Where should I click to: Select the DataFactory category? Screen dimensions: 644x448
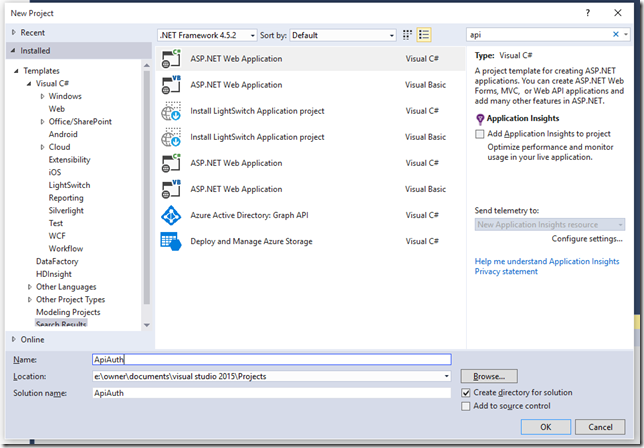click(57, 262)
